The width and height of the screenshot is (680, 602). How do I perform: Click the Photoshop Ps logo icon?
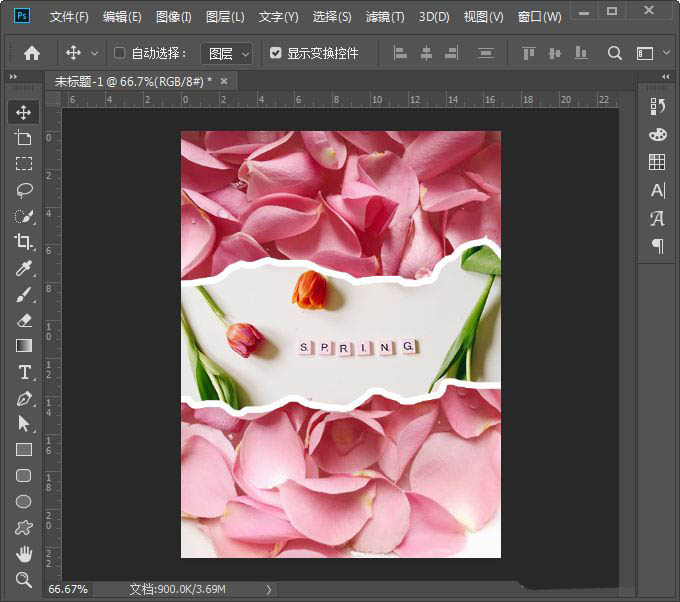(x=22, y=16)
